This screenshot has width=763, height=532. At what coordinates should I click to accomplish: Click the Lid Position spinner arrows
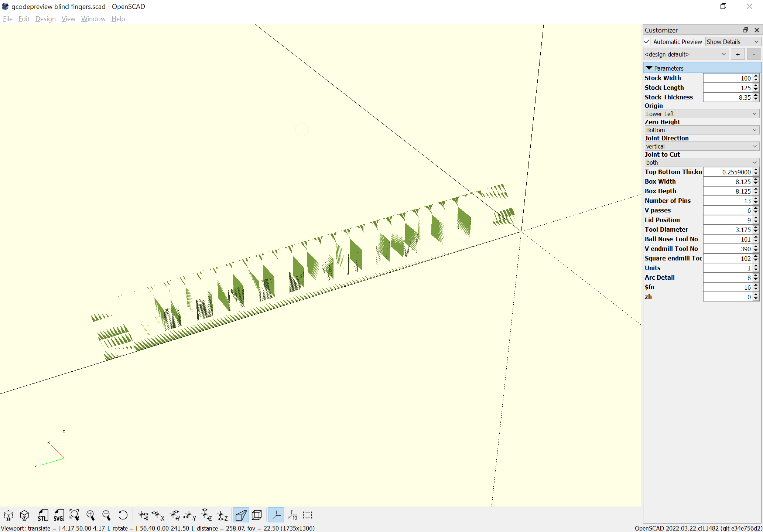(x=756, y=220)
